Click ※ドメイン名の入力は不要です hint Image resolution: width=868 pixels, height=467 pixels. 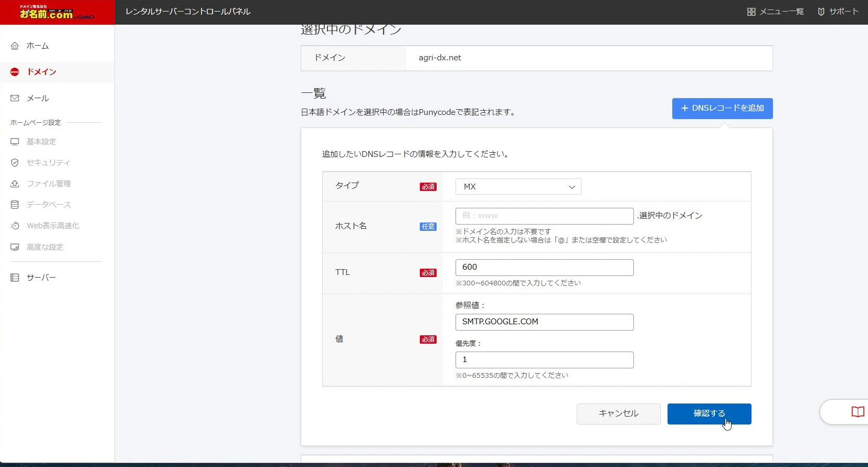pos(503,231)
